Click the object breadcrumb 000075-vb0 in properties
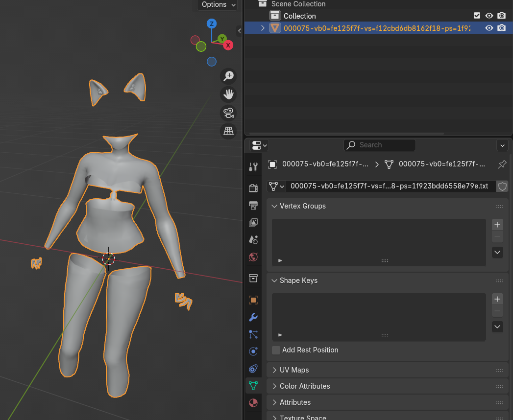This screenshot has height=420, width=513. point(319,164)
